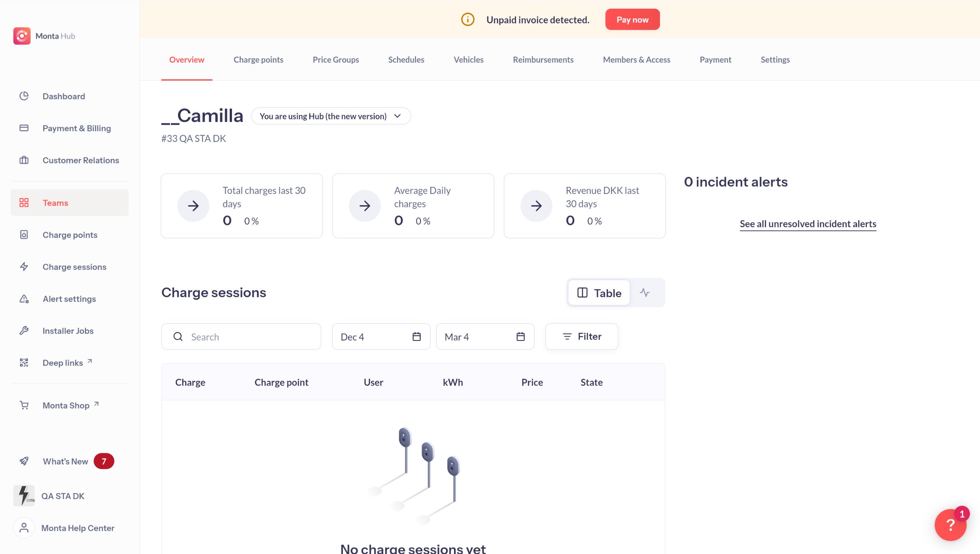
Task: Open See all unresolved incident alerts link
Action: point(808,224)
